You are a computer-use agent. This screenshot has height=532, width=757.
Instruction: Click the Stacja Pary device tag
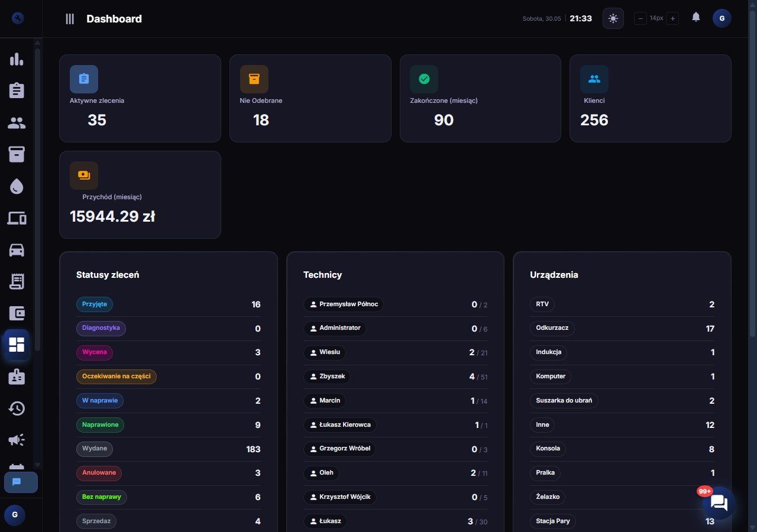(x=553, y=521)
